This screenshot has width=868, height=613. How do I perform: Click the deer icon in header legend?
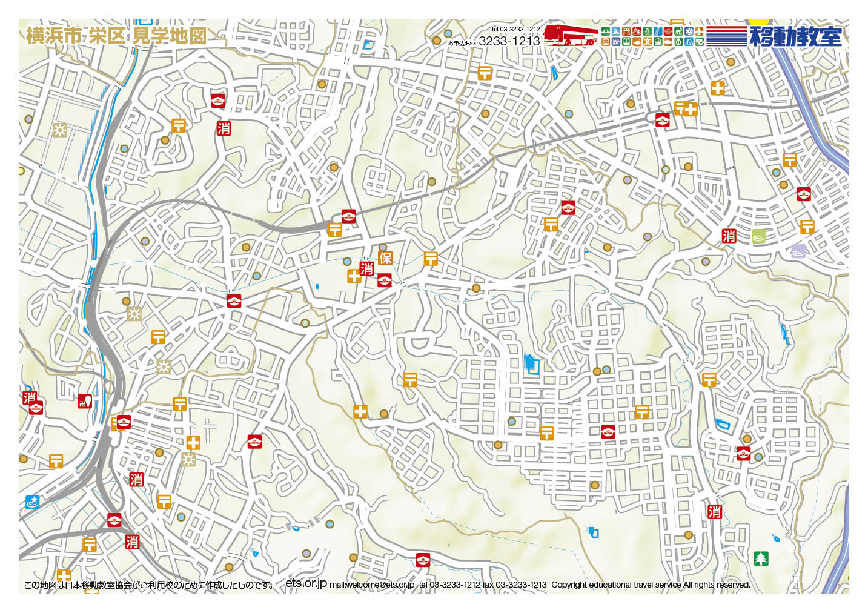pos(678,31)
